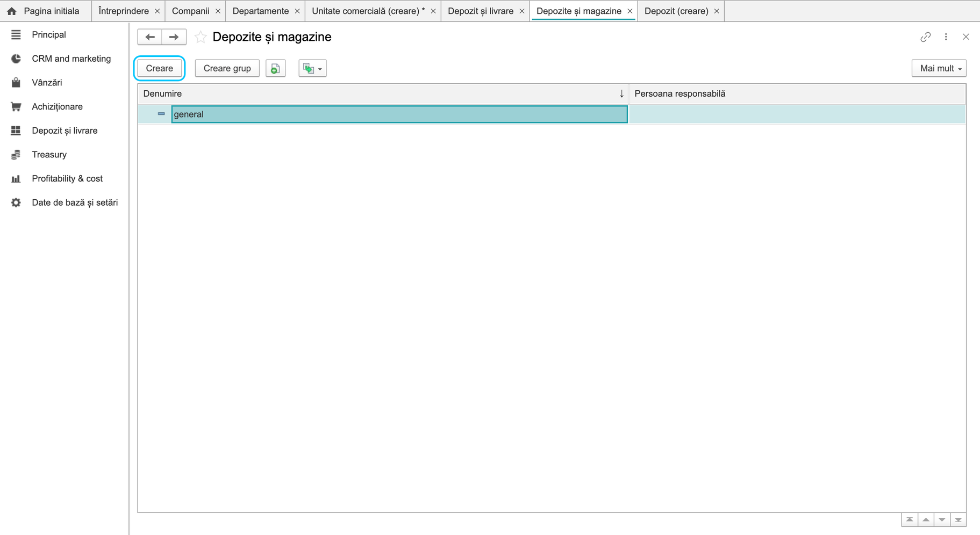Image resolution: width=980 pixels, height=535 pixels.
Task: Move up one row in the list
Action: 926,520
